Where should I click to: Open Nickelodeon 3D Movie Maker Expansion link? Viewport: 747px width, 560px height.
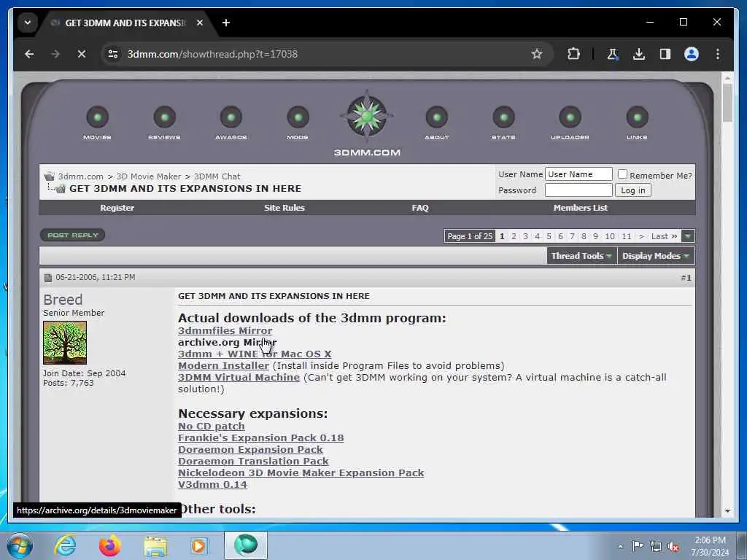(301, 472)
